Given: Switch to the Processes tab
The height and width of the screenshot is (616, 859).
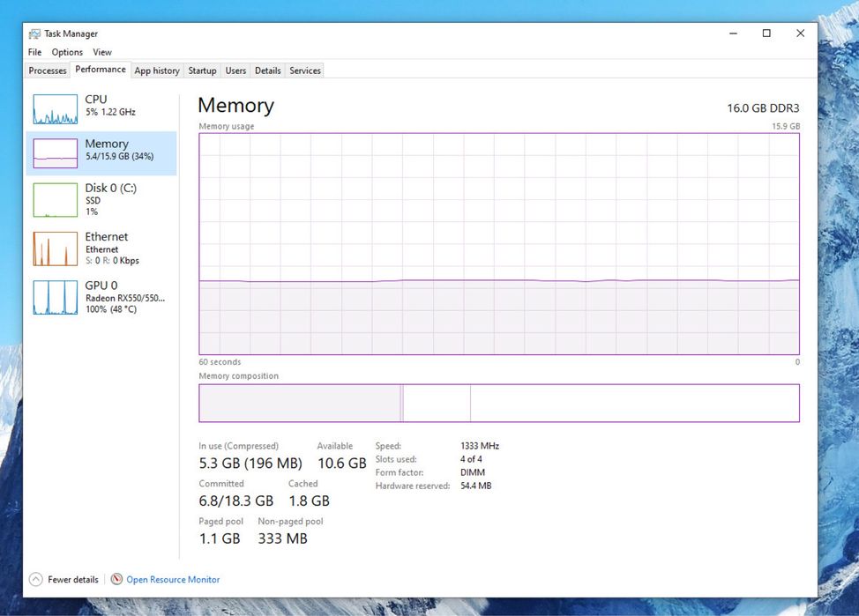Looking at the screenshot, I should [x=47, y=71].
